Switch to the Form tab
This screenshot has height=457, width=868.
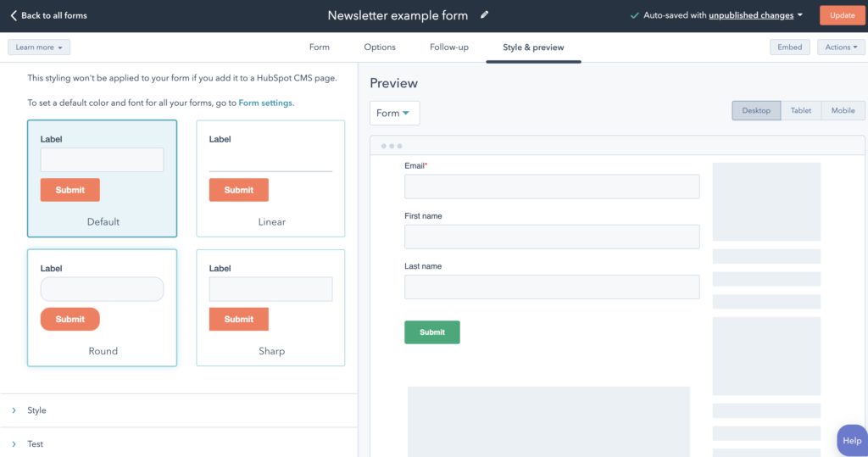320,47
